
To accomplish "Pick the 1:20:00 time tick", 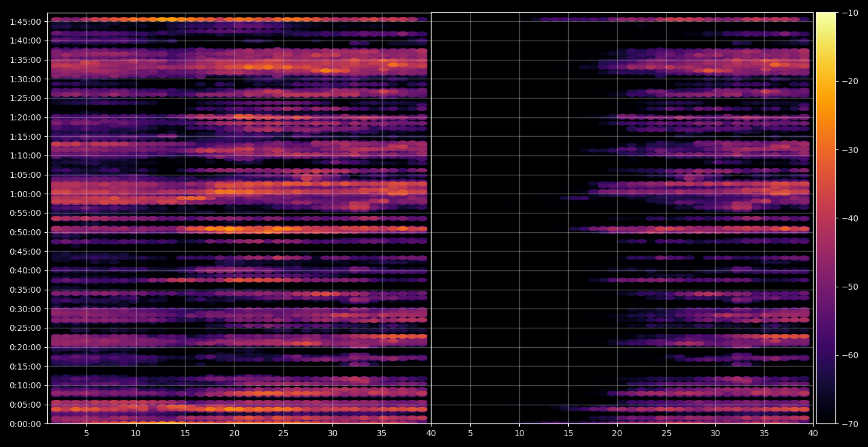I will [x=25, y=117].
